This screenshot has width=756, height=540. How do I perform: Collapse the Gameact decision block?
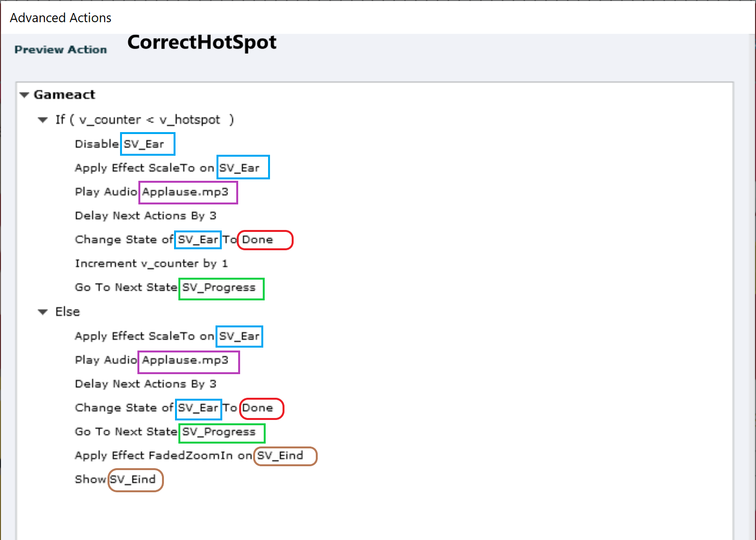(x=25, y=95)
